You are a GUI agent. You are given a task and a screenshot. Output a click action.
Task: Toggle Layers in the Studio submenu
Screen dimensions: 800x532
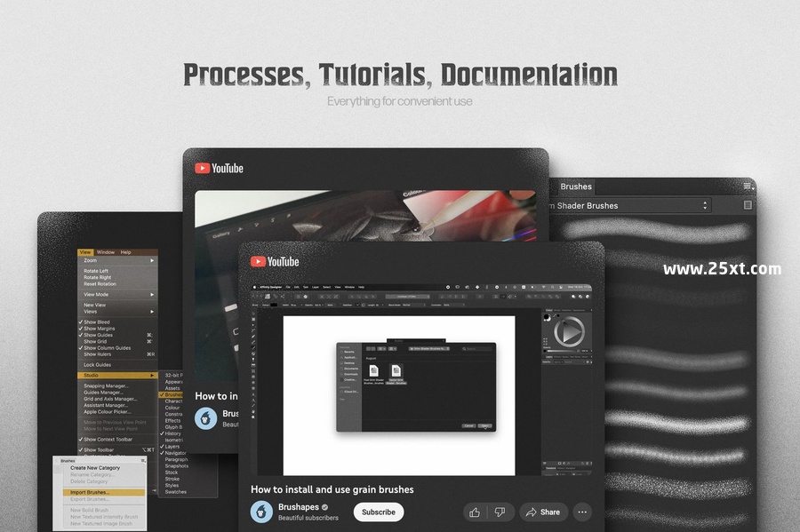point(171,447)
